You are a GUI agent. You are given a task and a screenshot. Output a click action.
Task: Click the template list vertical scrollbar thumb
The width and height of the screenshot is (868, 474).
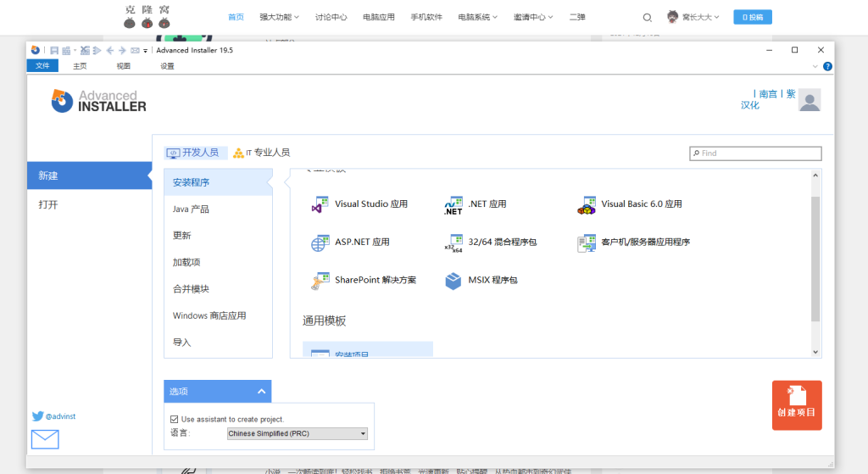[x=815, y=259]
